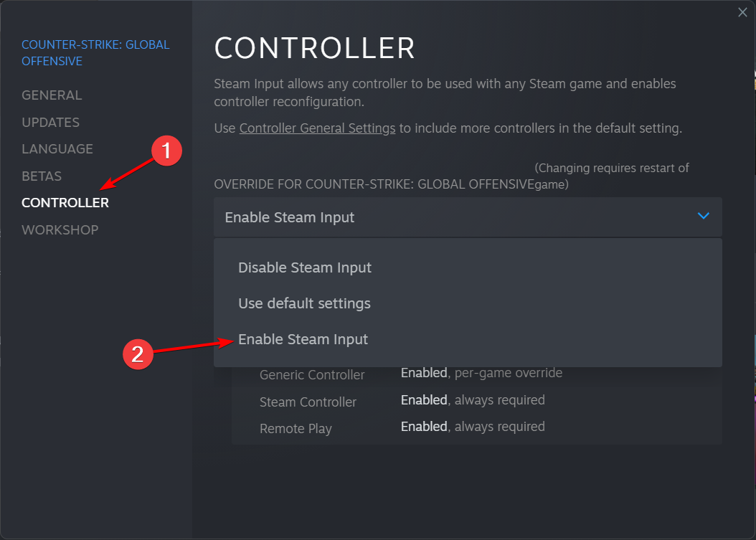This screenshot has width=756, height=540.
Task: Open the Workshop section
Action: [x=60, y=230]
